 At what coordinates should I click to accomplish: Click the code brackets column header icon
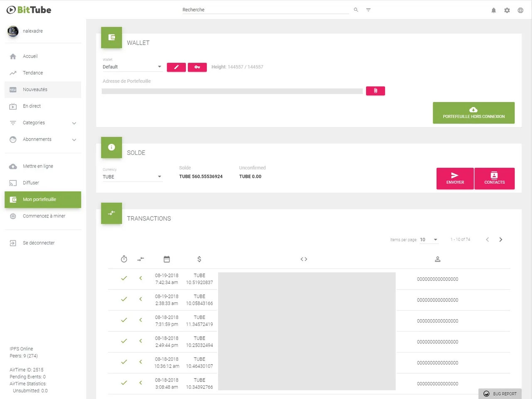point(304,259)
